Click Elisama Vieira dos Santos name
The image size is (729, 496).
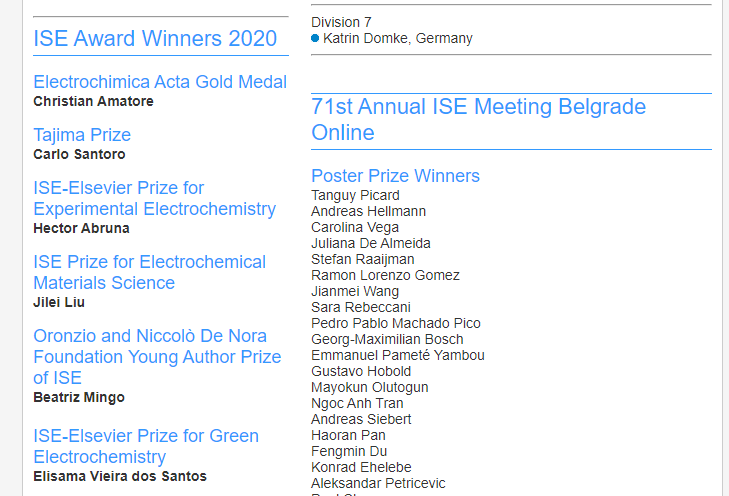(120, 476)
